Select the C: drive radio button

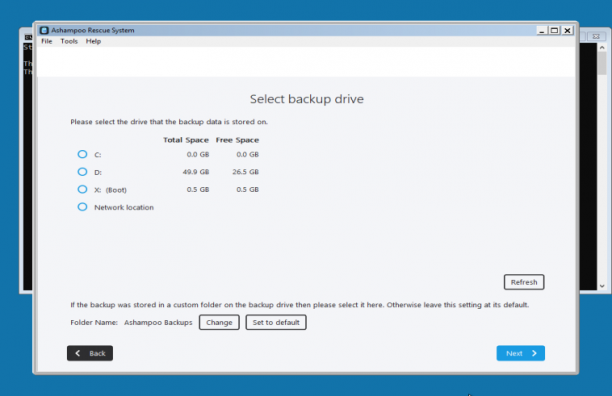82,154
